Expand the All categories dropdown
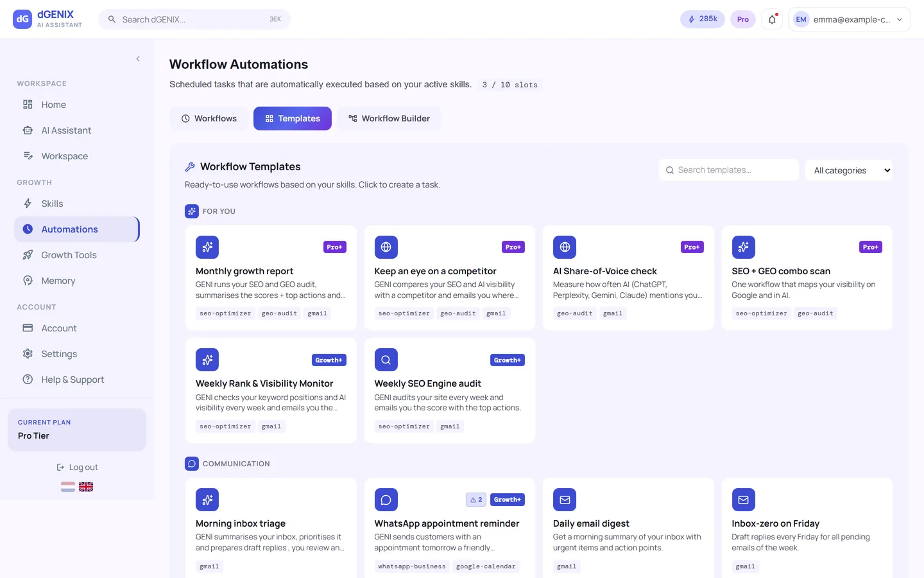The height and width of the screenshot is (578, 924). click(x=849, y=170)
